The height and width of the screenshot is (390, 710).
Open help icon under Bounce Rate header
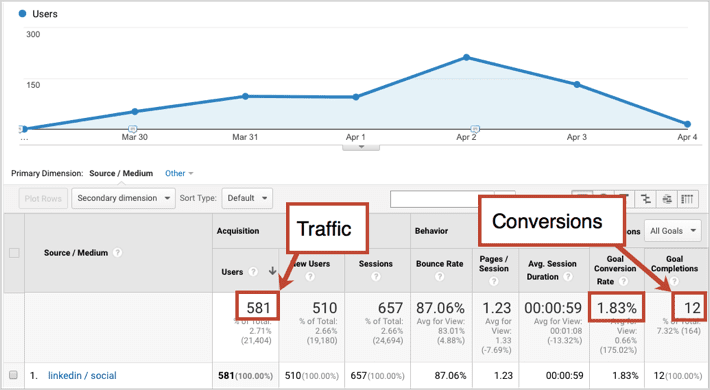point(440,276)
